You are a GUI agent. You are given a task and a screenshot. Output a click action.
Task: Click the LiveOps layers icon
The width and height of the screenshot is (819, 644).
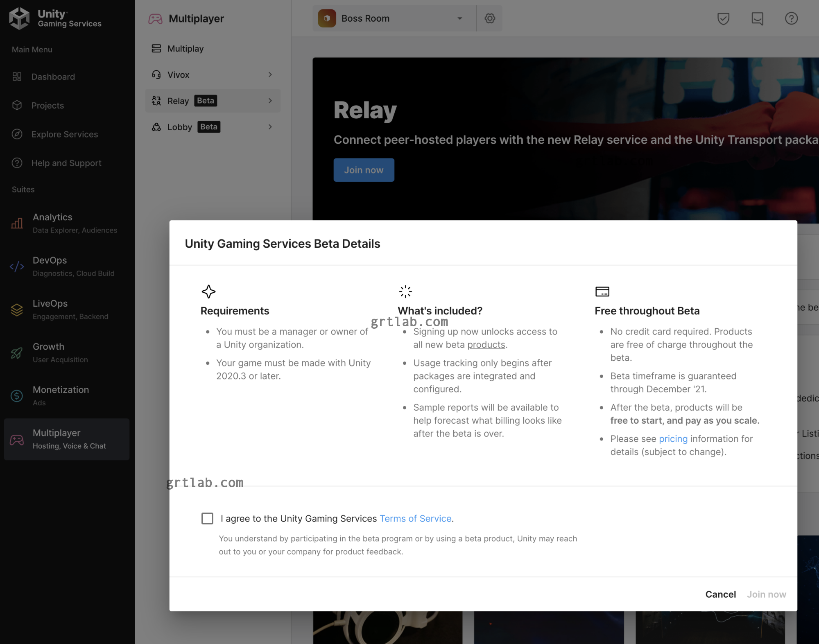[16, 310]
